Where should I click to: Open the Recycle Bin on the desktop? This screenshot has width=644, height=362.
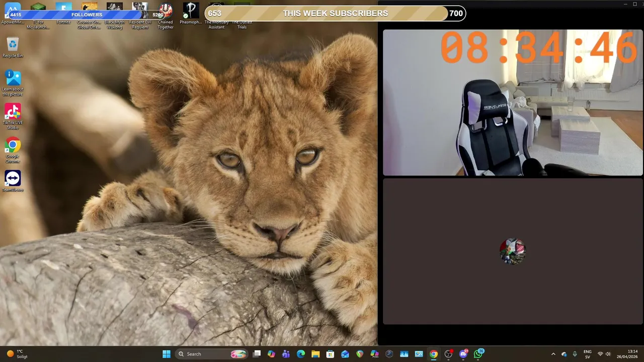tap(13, 48)
